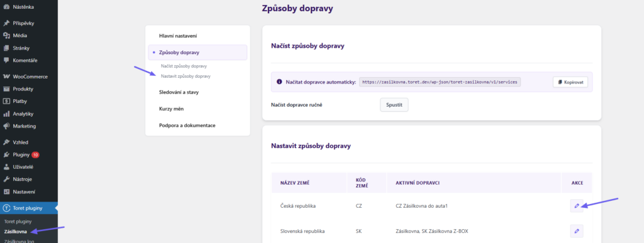The width and height of the screenshot is (644, 243).
Task: Click the Načíst dopravce ručně label
Action: pyautogui.click(x=297, y=105)
